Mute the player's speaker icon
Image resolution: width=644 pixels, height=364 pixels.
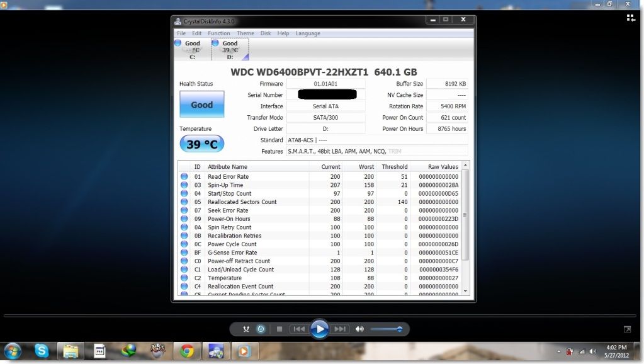click(359, 329)
